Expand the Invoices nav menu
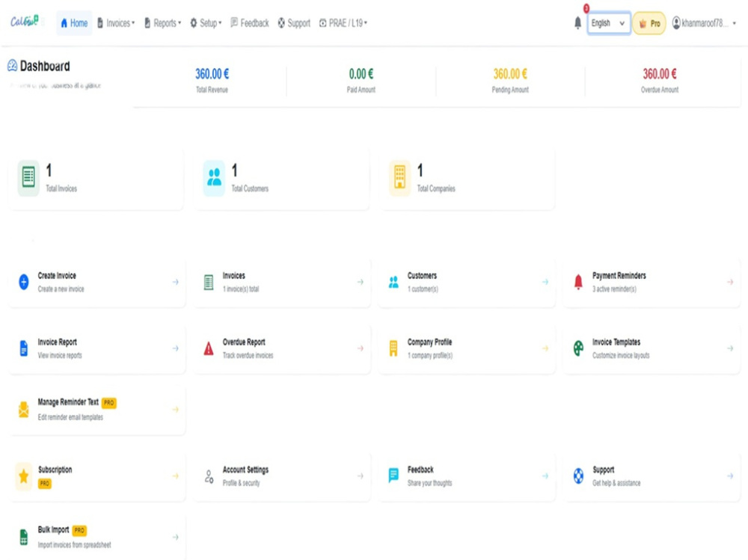 (x=116, y=23)
